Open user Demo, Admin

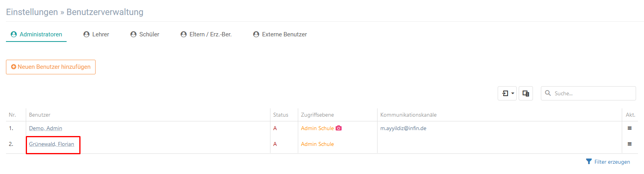tap(46, 128)
